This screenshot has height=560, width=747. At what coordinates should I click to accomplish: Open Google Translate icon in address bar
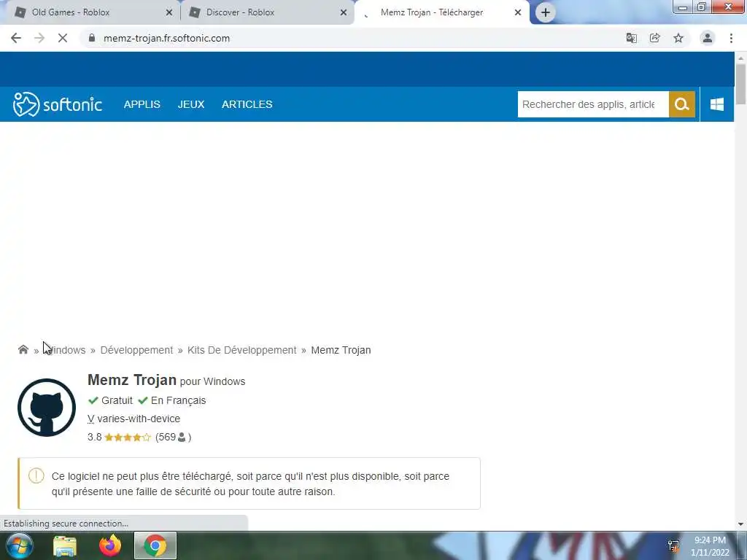pyautogui.click(x=631, y=38)
